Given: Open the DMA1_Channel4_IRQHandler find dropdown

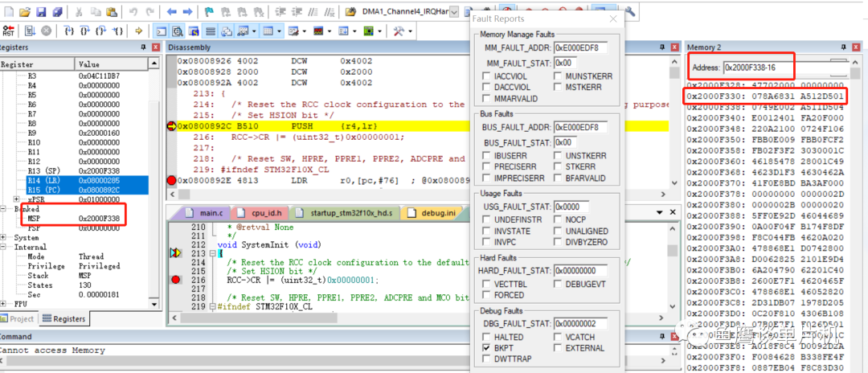Looking at the screenshot, I should click(x=454, y=11).
